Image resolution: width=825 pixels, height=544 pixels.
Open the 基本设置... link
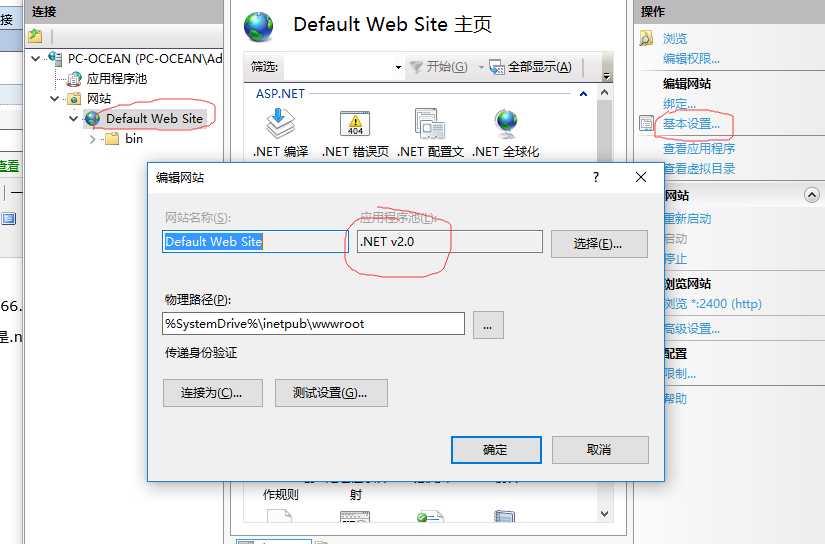(691, 124)
